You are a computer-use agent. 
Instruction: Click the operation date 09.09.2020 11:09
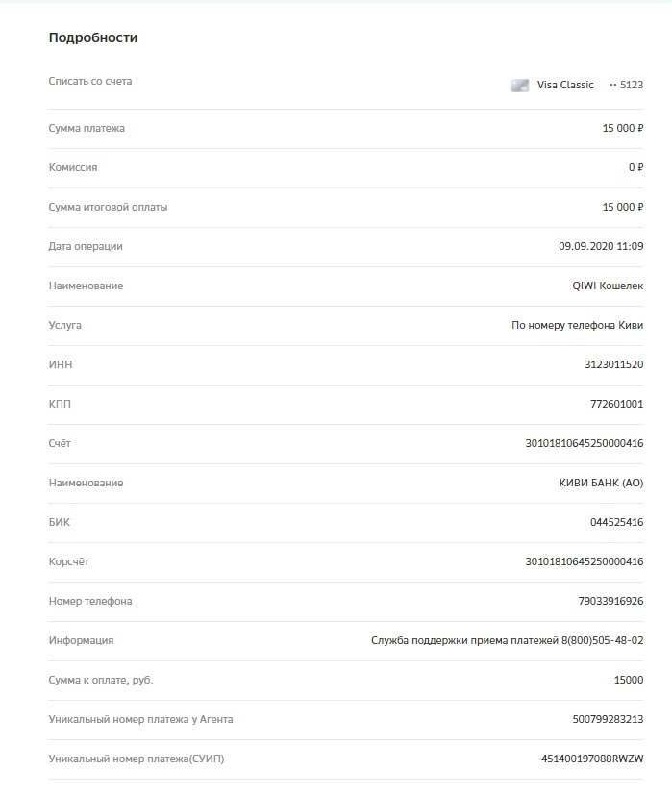[601, 246]
